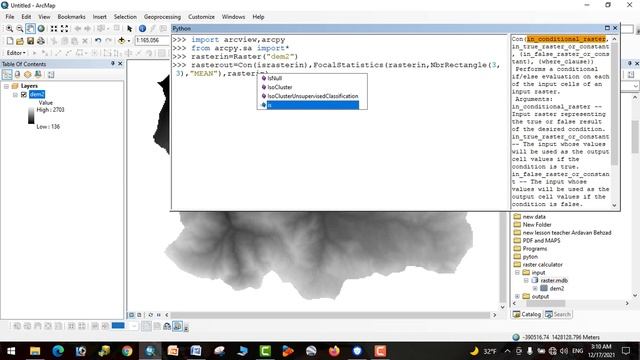Collapse raster.mdb in Catalog tree
This screenshot has height=360, width=640.
[526, 280]
